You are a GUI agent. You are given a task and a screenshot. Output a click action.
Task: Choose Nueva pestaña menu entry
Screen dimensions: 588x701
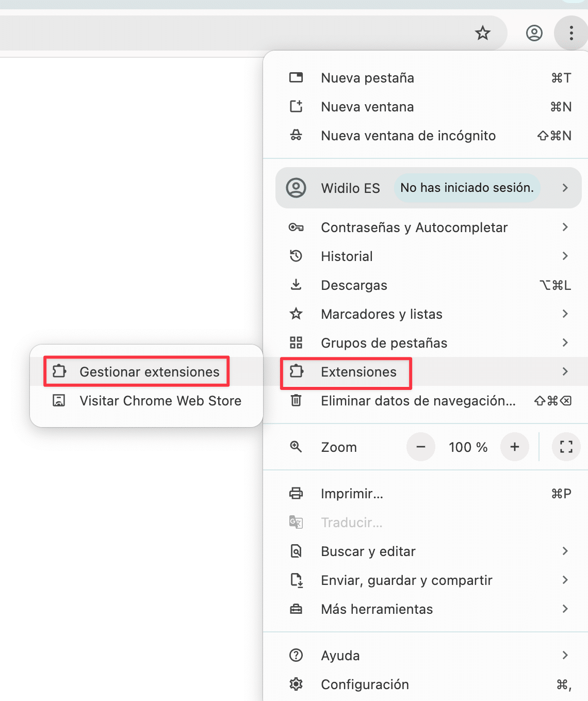(x=367, y=78)
